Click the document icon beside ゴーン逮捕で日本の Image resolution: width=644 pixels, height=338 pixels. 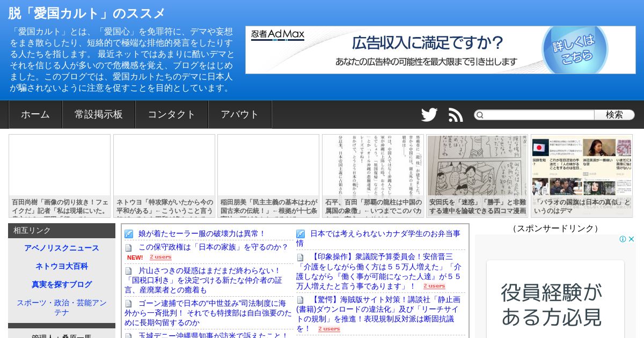pyautogui.click(x=129, y=304)
